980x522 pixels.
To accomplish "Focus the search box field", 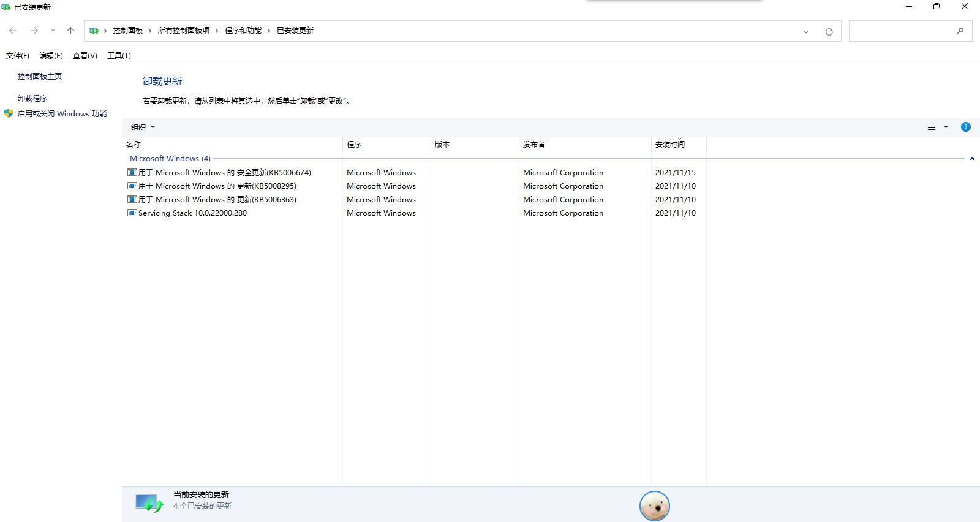I will [910, 31].
